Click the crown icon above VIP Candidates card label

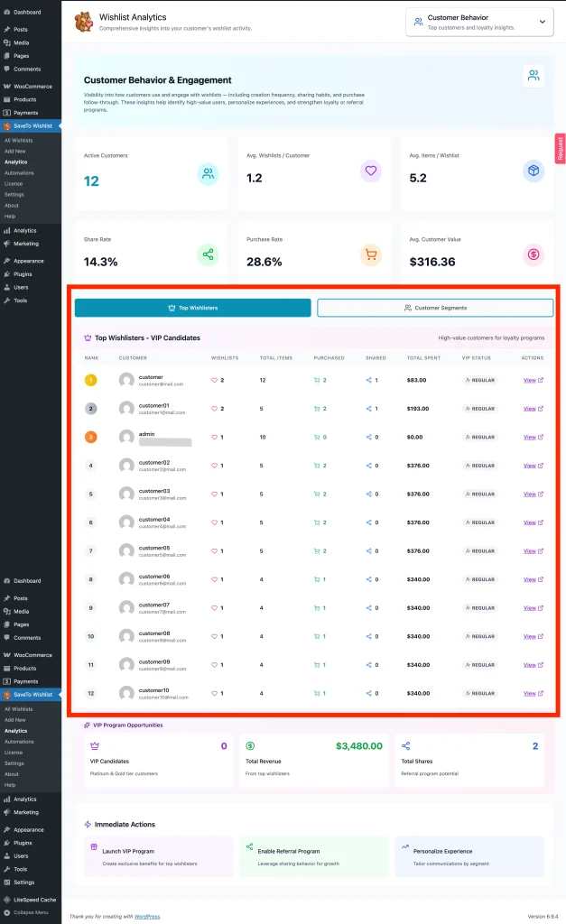94,746
